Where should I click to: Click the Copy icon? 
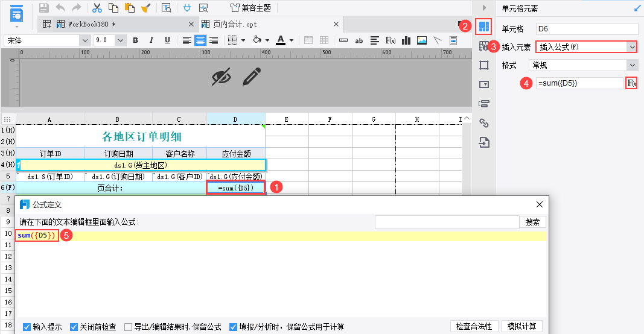(x=113, y=8)
